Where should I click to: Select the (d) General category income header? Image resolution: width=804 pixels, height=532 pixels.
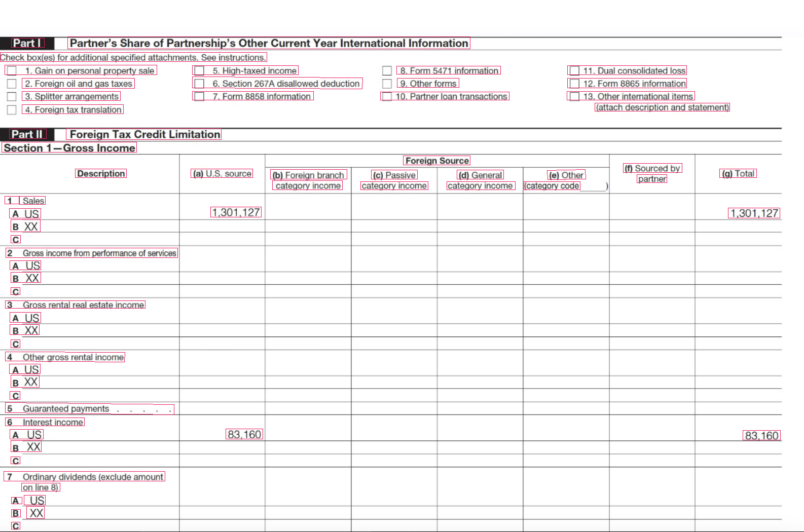tap(481, 180)
